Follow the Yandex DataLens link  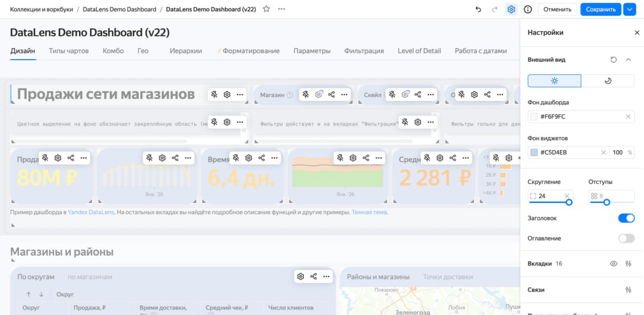pyautogui.click(x=91, y=212)
